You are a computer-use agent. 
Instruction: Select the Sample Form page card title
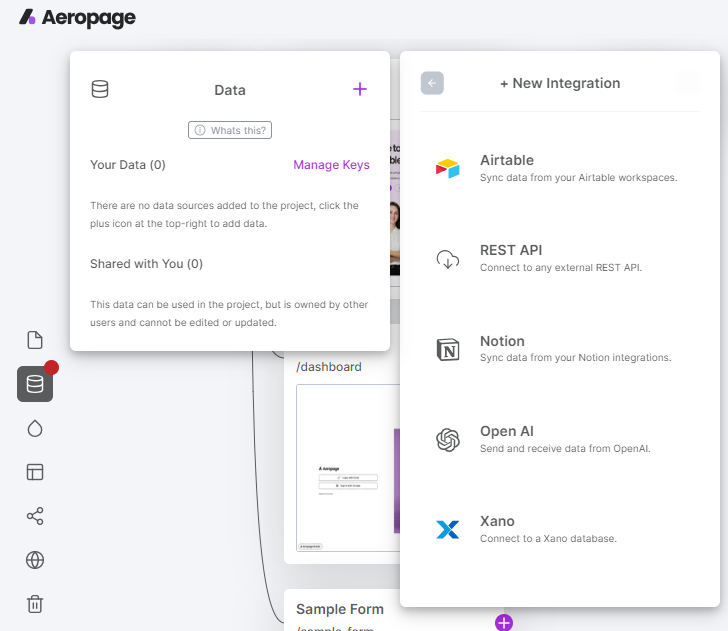pyautogui.click(x=340, y=609)
